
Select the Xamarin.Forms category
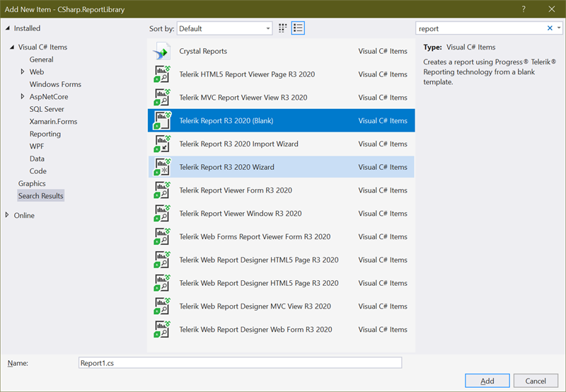click(x=54, y=121)
